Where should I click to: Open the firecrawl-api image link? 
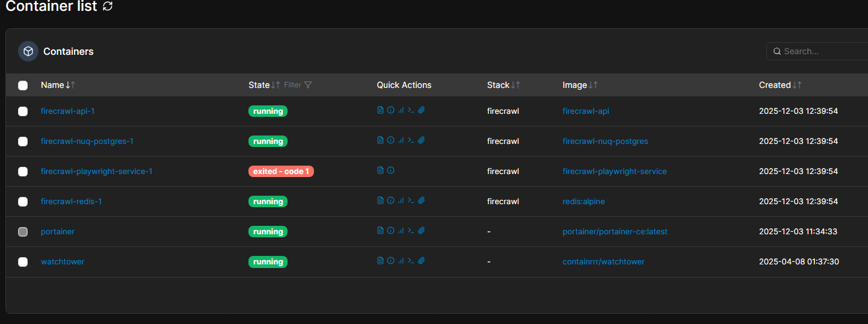tap(586, 111)
